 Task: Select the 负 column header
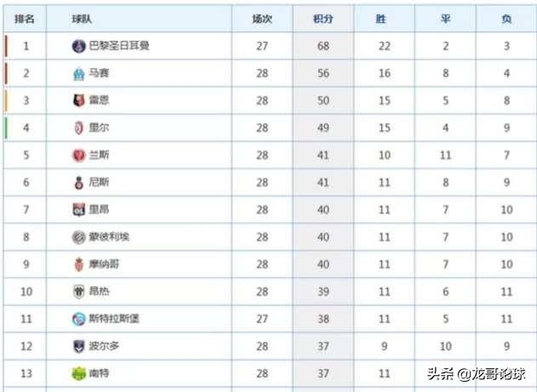506,19
